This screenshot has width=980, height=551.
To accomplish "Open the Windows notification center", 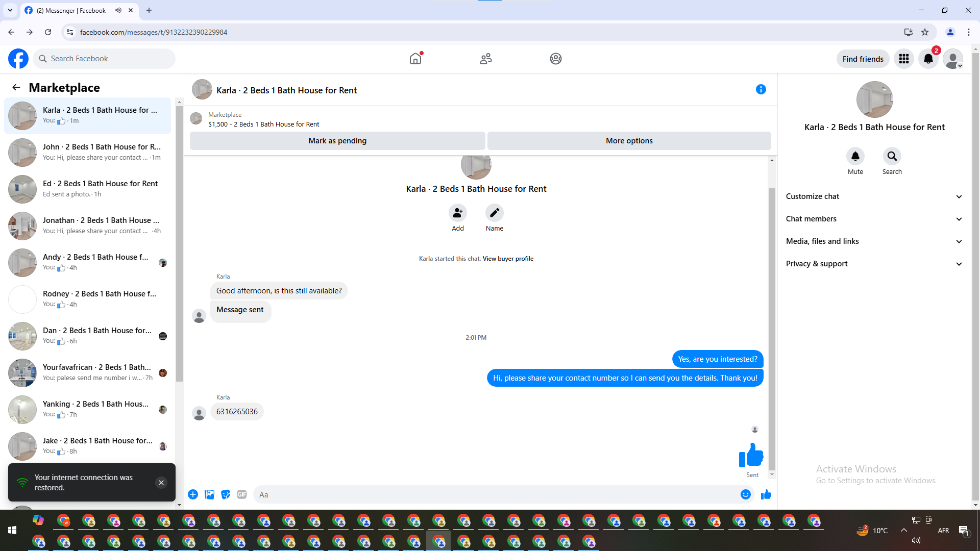I will point(964,531).
